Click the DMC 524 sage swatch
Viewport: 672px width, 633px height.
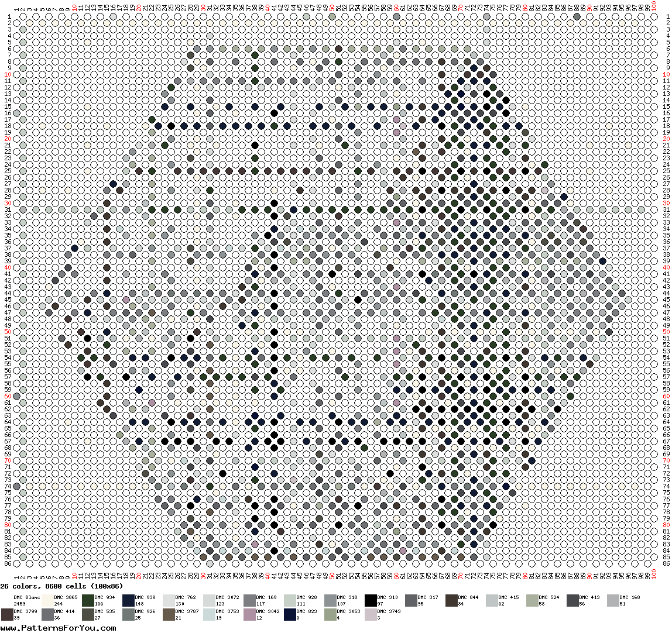pyautogui.click(x=532, y=601)
